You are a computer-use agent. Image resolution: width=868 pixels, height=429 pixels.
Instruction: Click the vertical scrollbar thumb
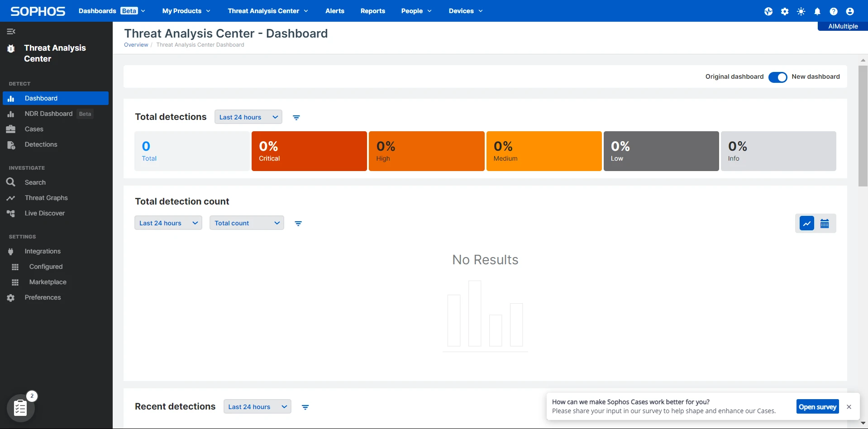(863, 126)
